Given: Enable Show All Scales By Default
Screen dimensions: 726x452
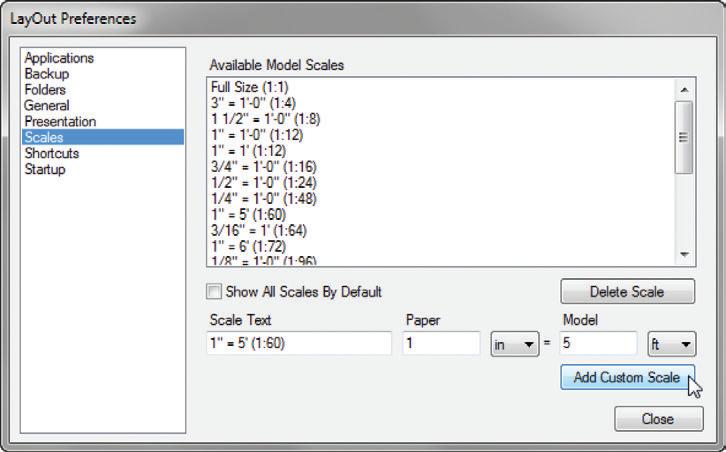Looking at the screenshot, I should [x=214, y=292].
